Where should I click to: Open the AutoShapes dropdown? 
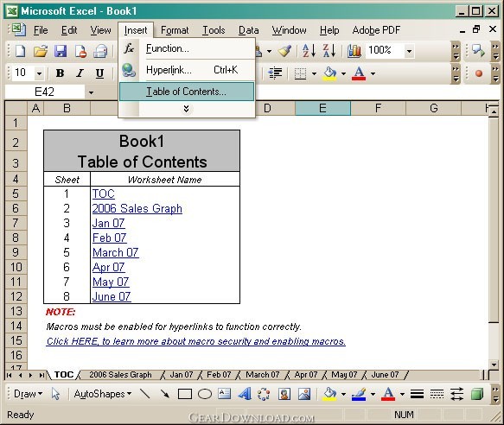pos(103,394)
